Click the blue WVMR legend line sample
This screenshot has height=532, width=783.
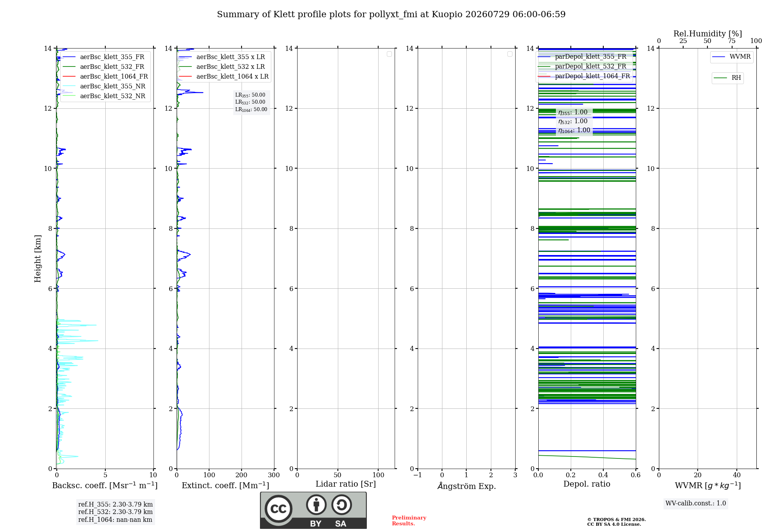coord(719,57)
